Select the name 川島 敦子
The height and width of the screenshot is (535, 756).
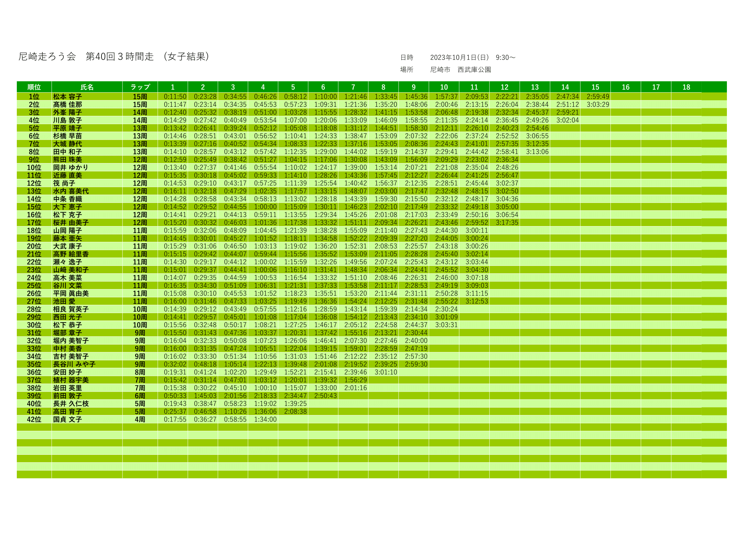[68, 120]
